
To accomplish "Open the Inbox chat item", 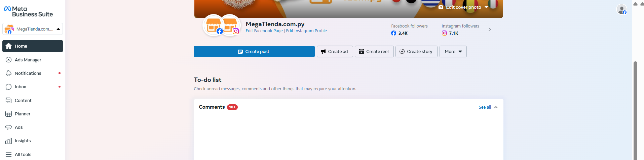I will (x=33, y=87).
